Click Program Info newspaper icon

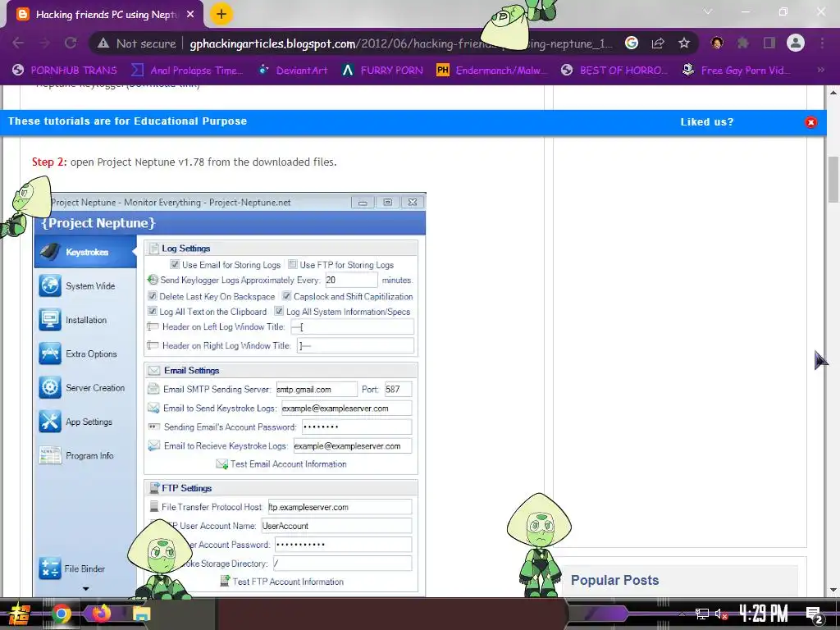[x=50, y=455]
